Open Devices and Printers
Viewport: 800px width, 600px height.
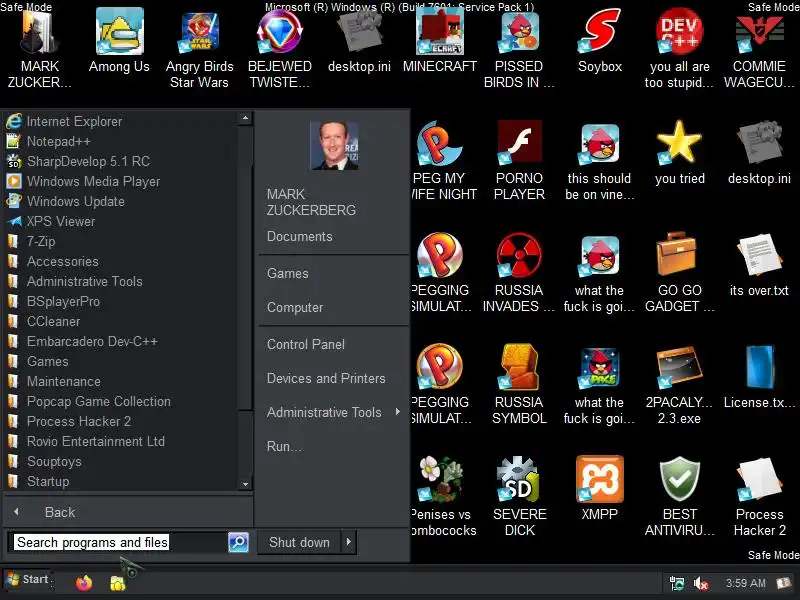click(326, 378)
